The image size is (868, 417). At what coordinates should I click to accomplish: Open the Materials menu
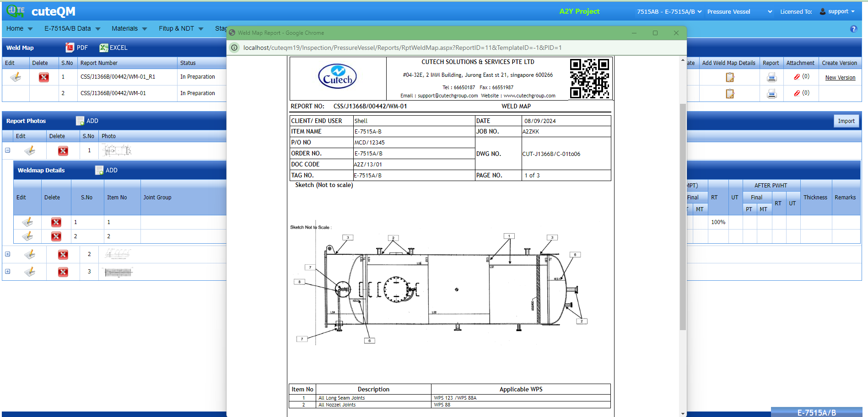pyautogui.click(x=129, y=28)
